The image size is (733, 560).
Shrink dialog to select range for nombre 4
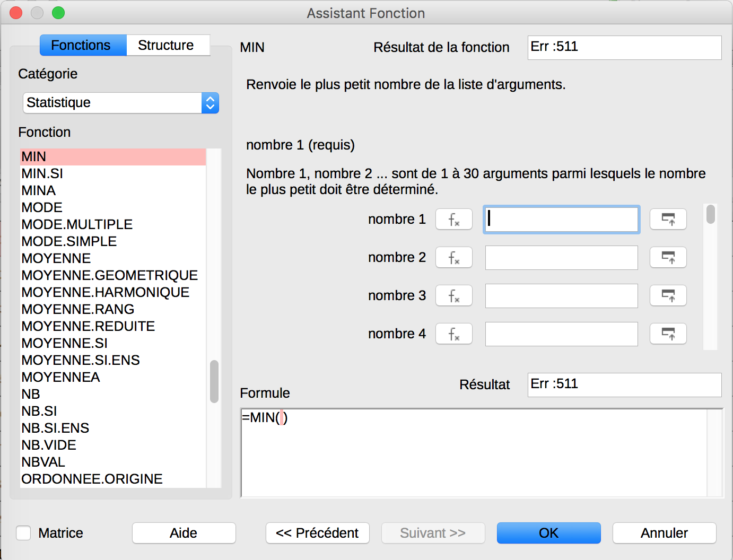pos(668,334)
